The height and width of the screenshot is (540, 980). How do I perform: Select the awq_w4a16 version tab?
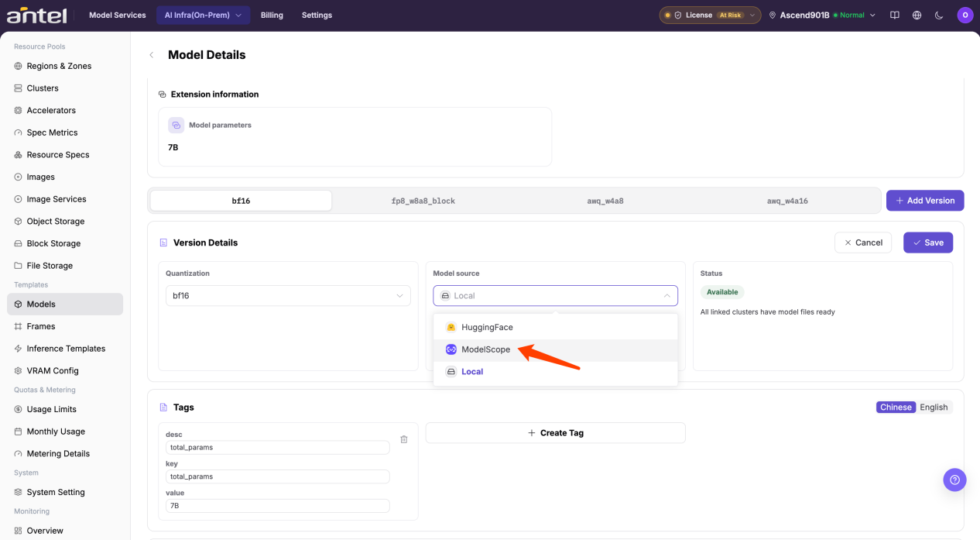coord(787,201)
